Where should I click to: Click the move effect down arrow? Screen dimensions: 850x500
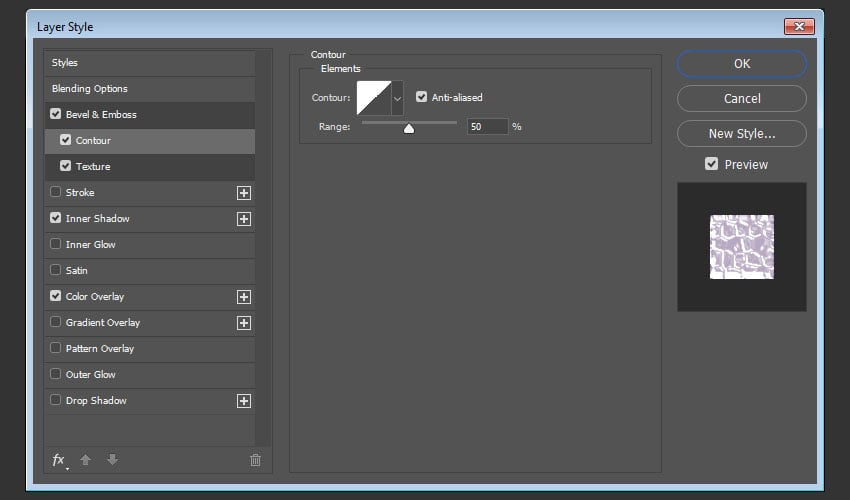112,460
